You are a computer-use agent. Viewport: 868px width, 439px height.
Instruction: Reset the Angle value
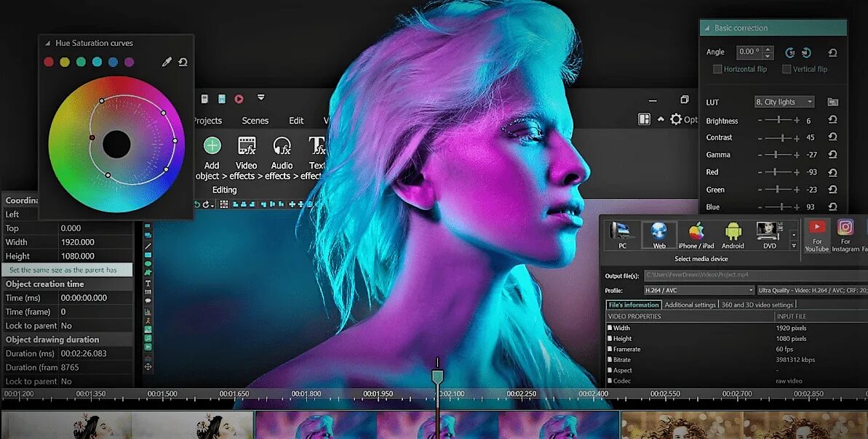point(832,52)
